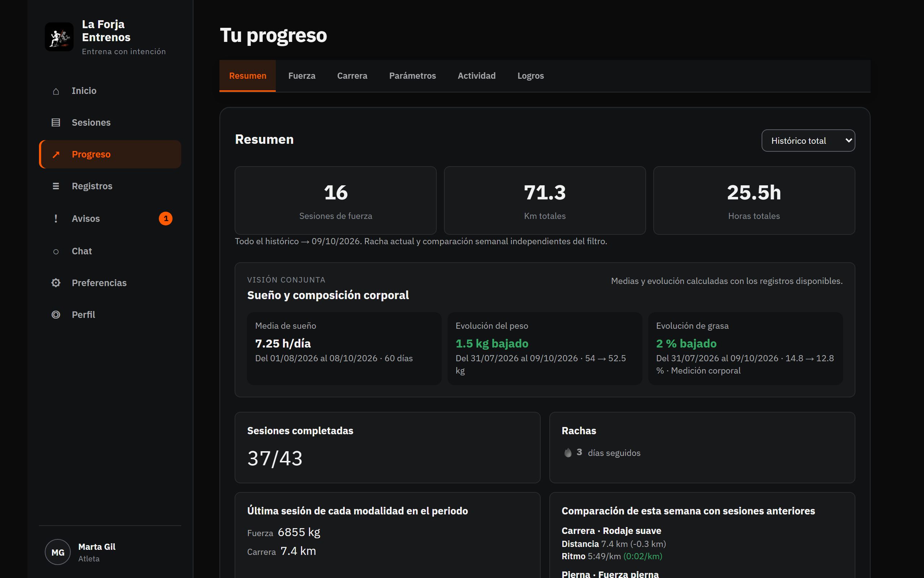Click the 16 Sesiones de fuerza card
This screenshot has width=924, height=578.
(x=336, y=200)
